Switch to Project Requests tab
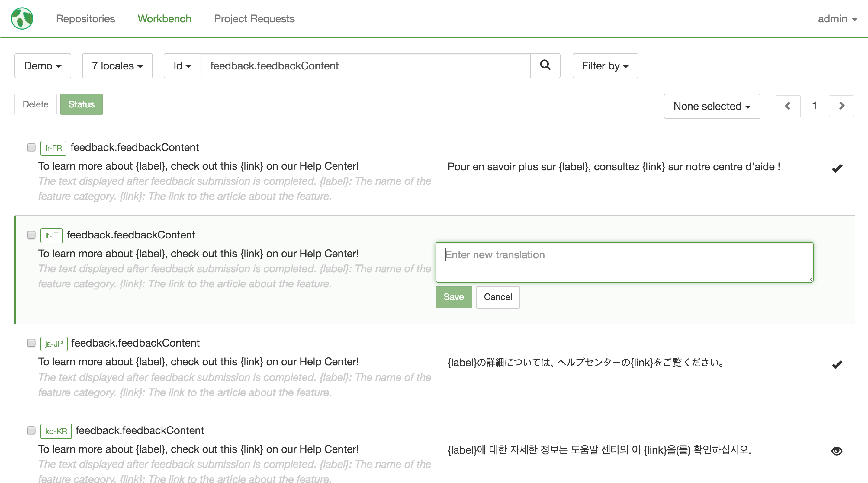The width and height of the screenshot is (868, 483). [x=254, y=18]
